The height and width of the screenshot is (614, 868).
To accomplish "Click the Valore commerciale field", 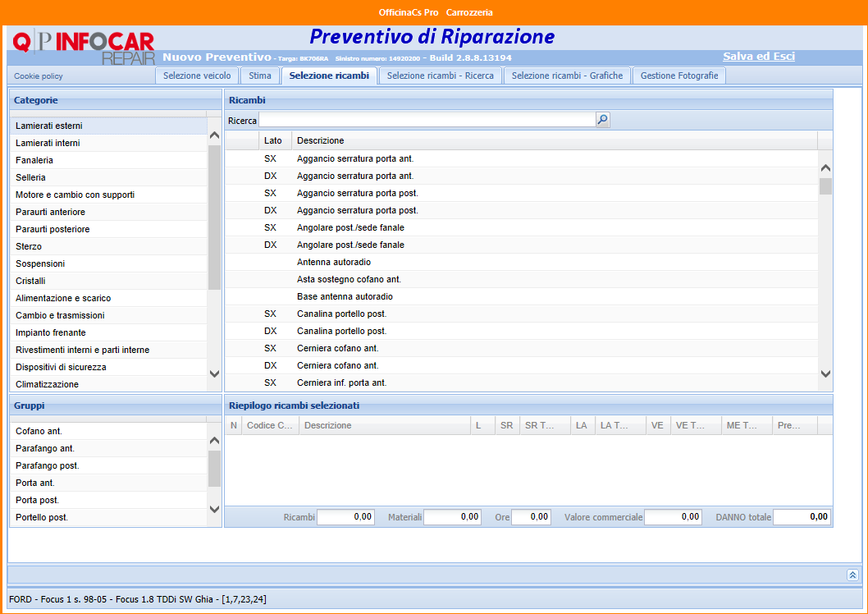I will click(x=673, y=516).
